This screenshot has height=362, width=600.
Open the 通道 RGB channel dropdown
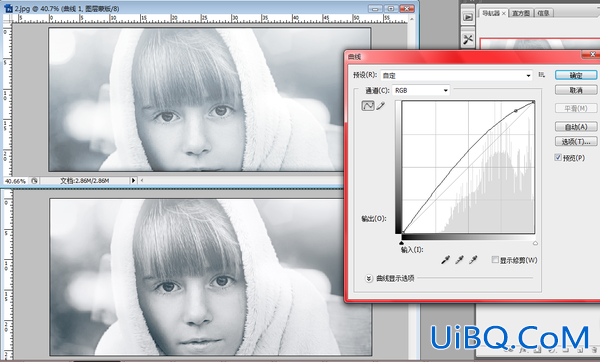pyautogui.click(x=421, y=90)
